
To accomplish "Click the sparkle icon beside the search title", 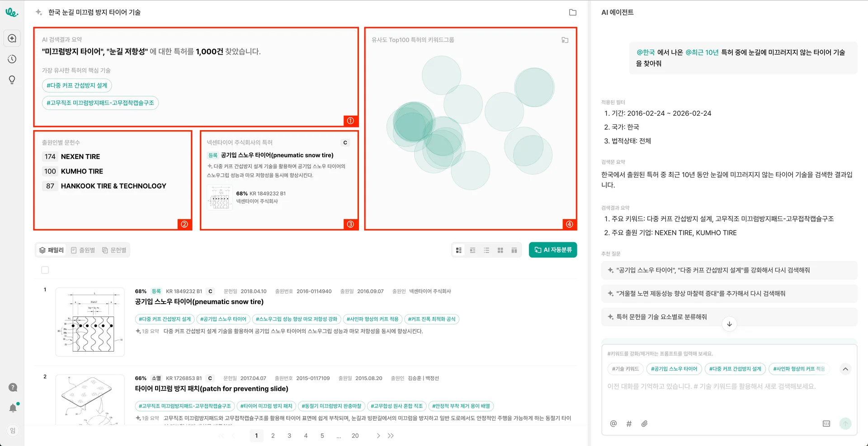I will [x=39, y=12].
